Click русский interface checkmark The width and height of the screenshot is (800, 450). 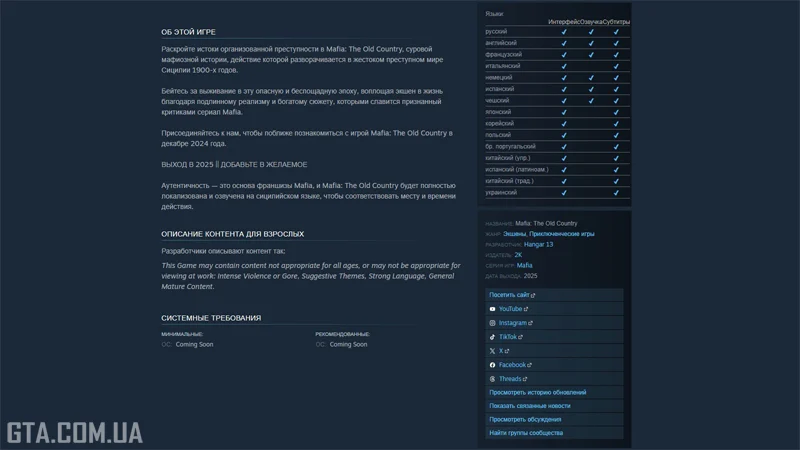pos(564,32)
